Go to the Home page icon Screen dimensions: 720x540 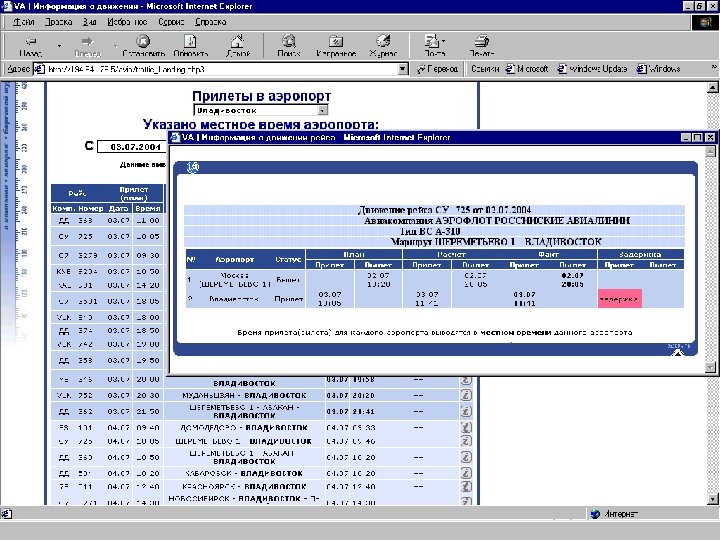click(x=238, y=42)
